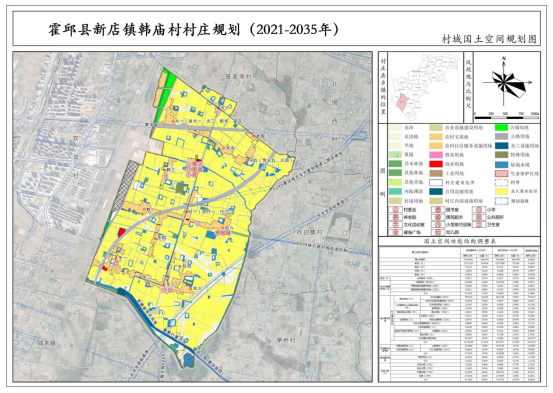Click the 生态保护红线 hatched swatch
Image resolution: width=553 pixels, height=393 pixels.
tap(501, 174)
